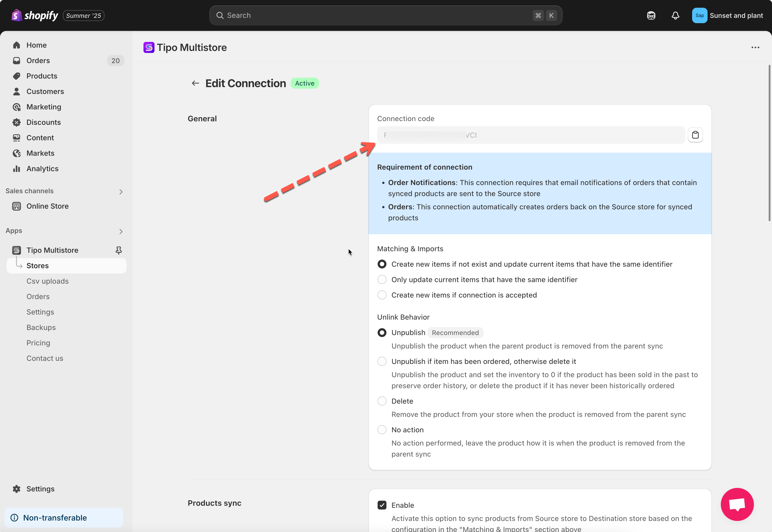Unpin Tipo Multistore with the pin icon

(x=118, y=250)
